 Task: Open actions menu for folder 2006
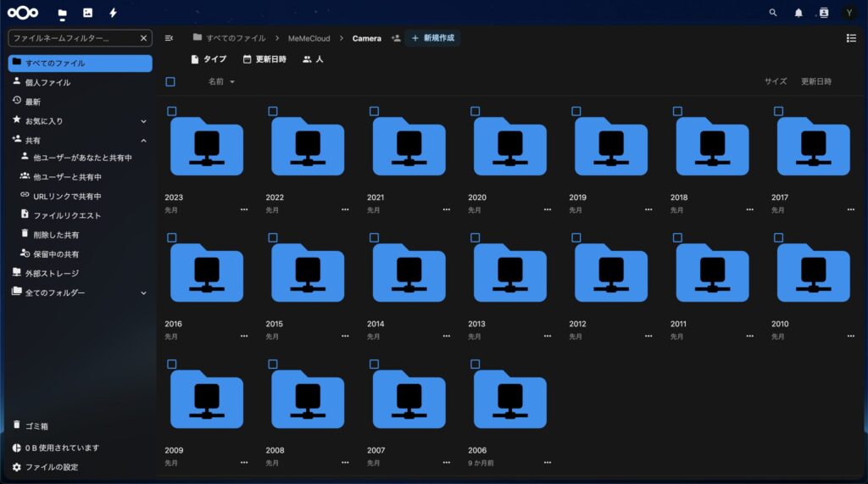point(548,463)
